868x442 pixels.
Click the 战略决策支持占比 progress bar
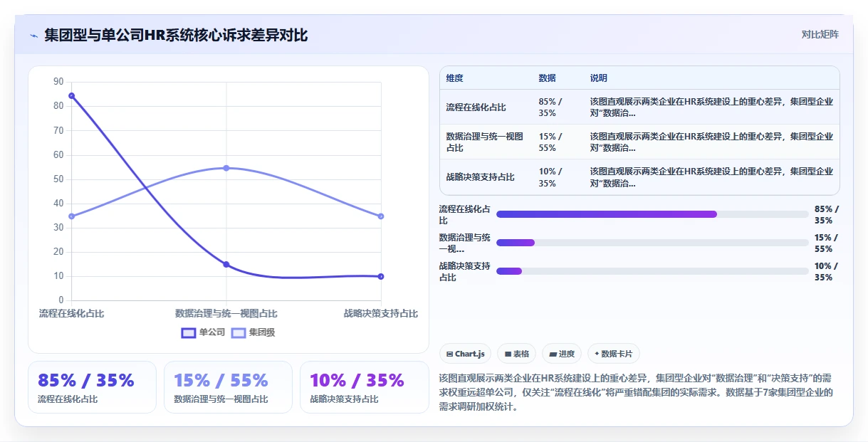(x=652, y=271)
